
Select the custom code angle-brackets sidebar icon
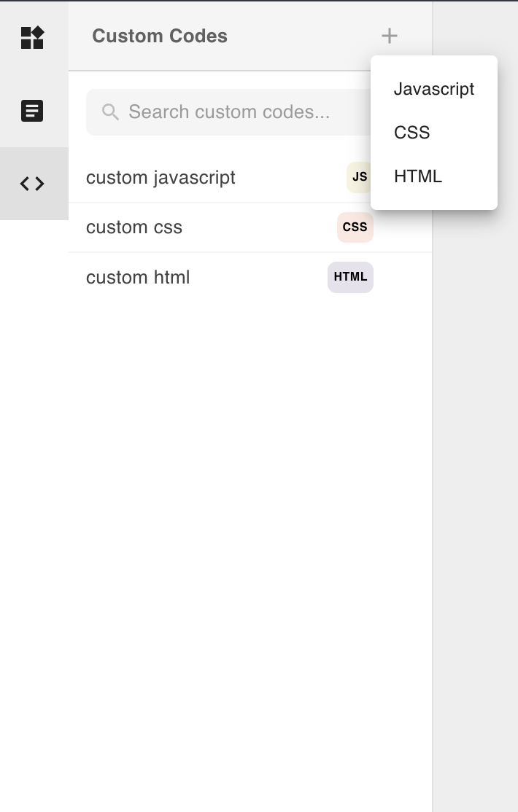click(x=32, y=184)
